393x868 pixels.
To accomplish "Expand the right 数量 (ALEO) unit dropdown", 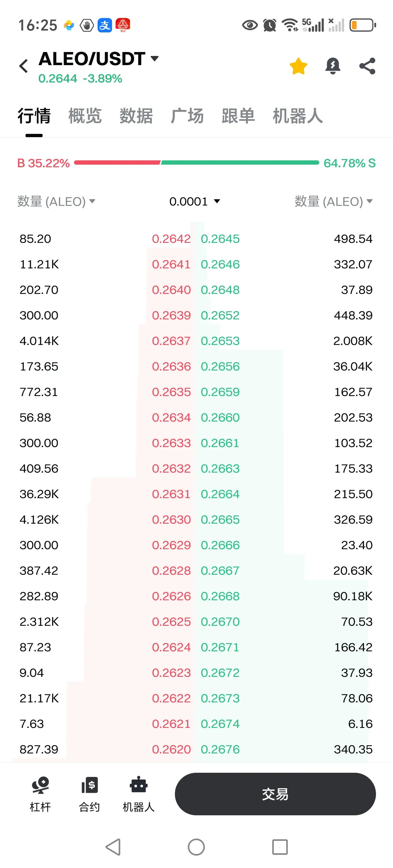I will click(334, 202).
